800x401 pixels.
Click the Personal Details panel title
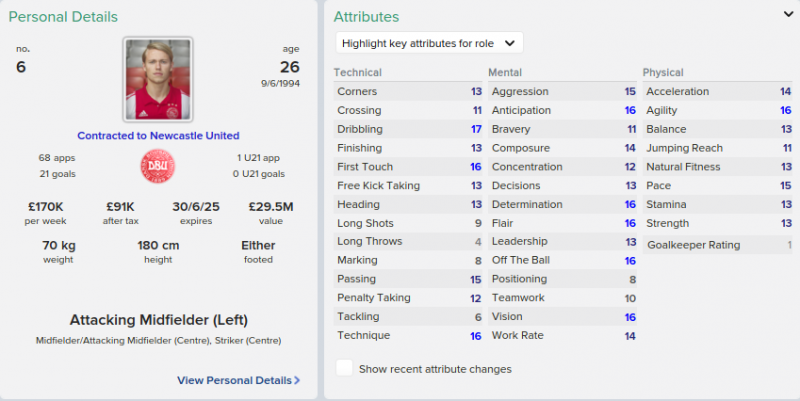pos(63,17)
